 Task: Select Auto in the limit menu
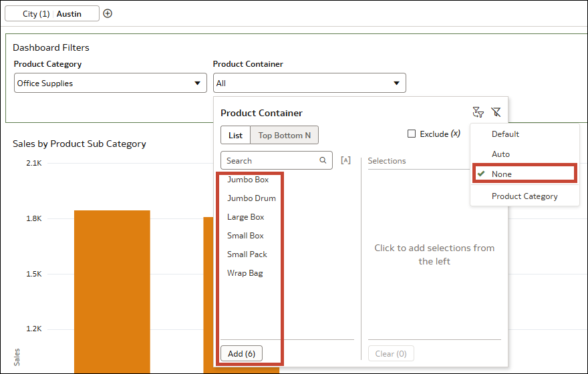click(x=500, y=154)
